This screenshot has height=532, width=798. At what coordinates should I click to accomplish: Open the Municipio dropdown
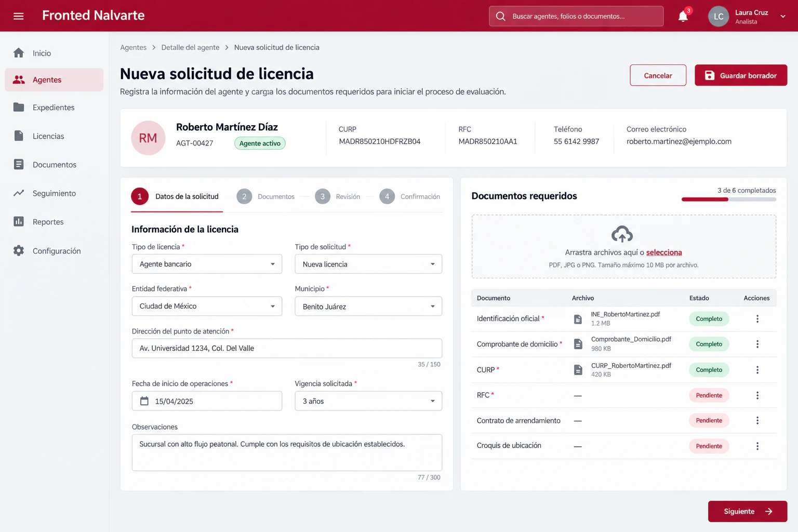click(368, 306)
